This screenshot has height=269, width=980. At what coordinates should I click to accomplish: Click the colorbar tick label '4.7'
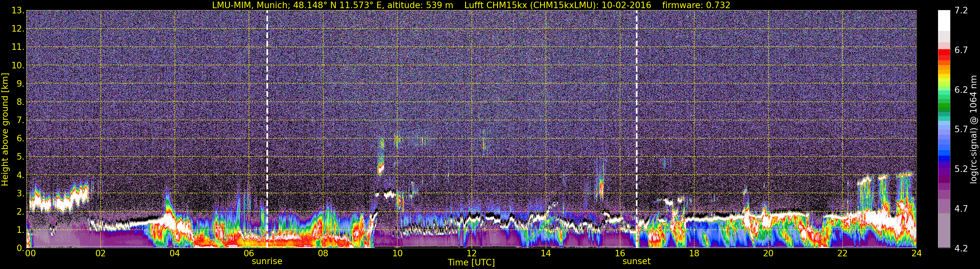coord(961,209)
